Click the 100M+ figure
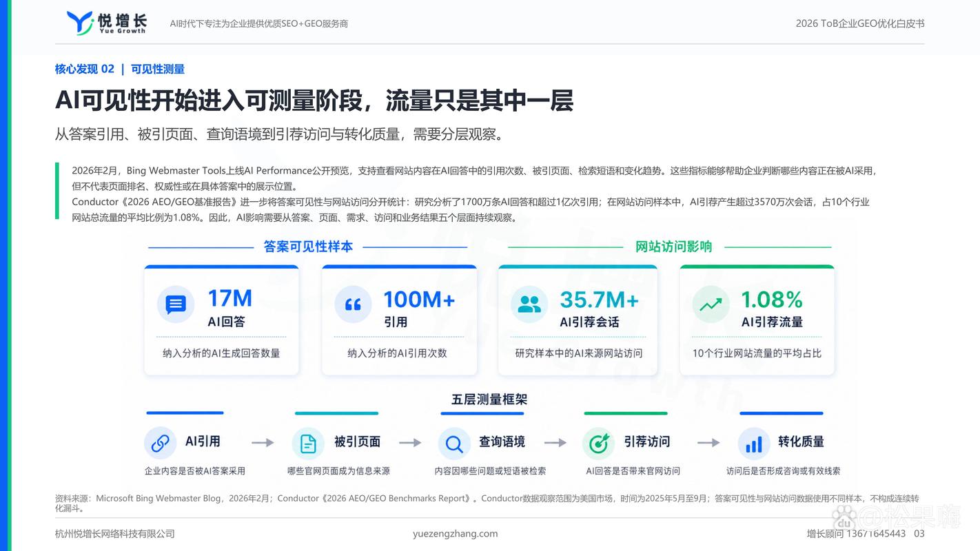This screenshot has width=980, height=551. [419, 299]
